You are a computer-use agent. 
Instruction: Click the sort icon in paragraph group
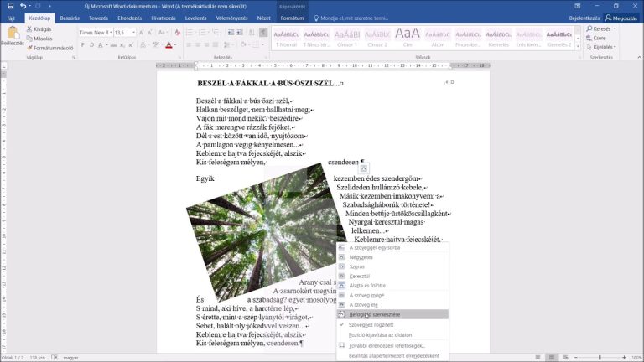[x=252, y=33]
